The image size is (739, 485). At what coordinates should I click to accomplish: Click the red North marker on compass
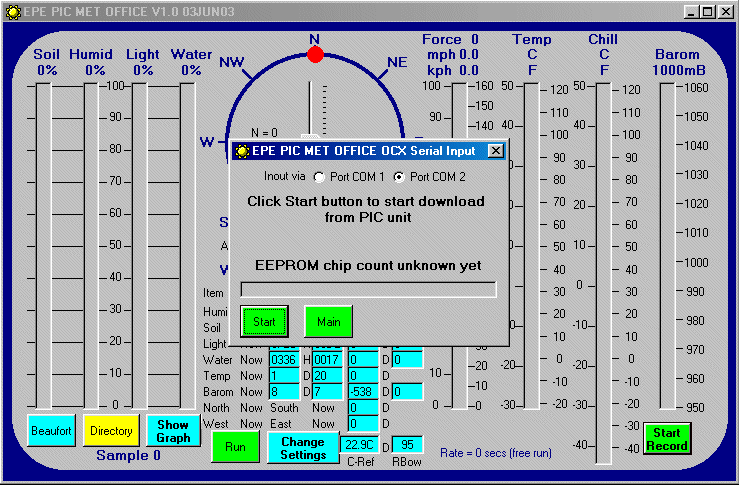pyautogui.click(x=315, y=54)
